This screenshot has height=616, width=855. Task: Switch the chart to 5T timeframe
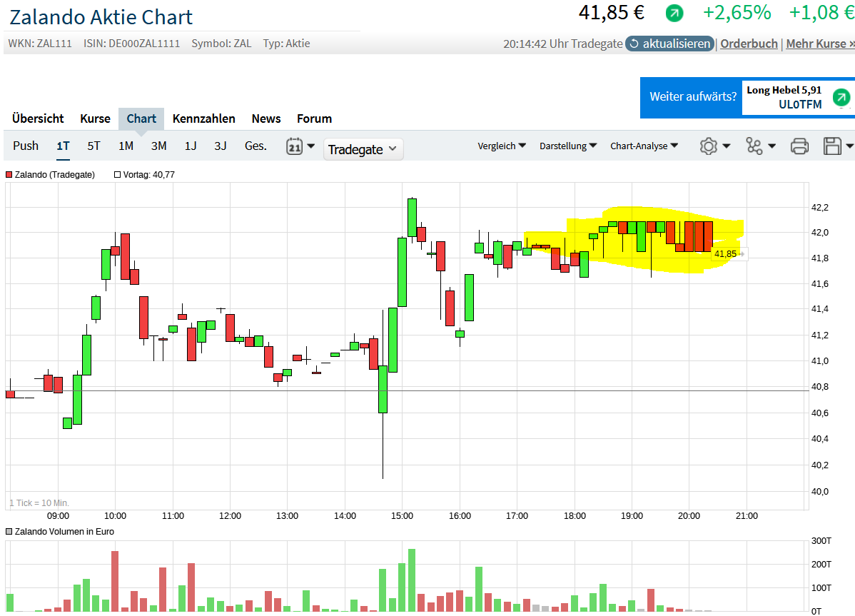pos(93,146)
